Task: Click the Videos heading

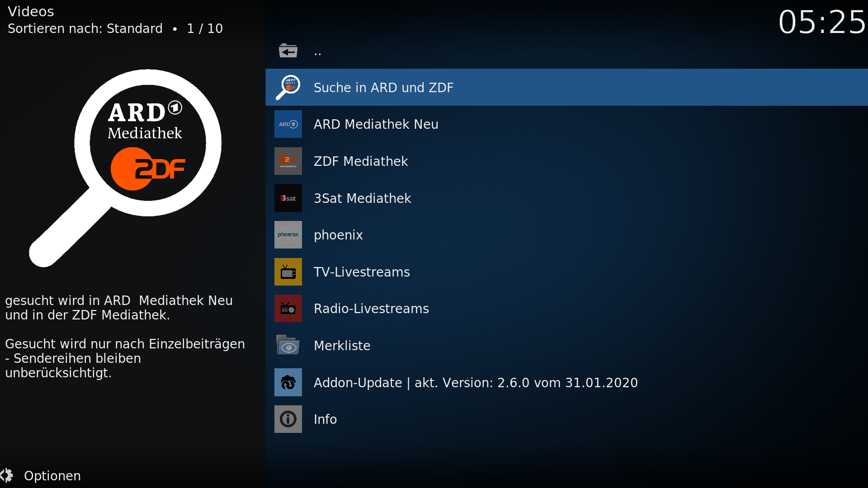Action: (x=31, y=11)
